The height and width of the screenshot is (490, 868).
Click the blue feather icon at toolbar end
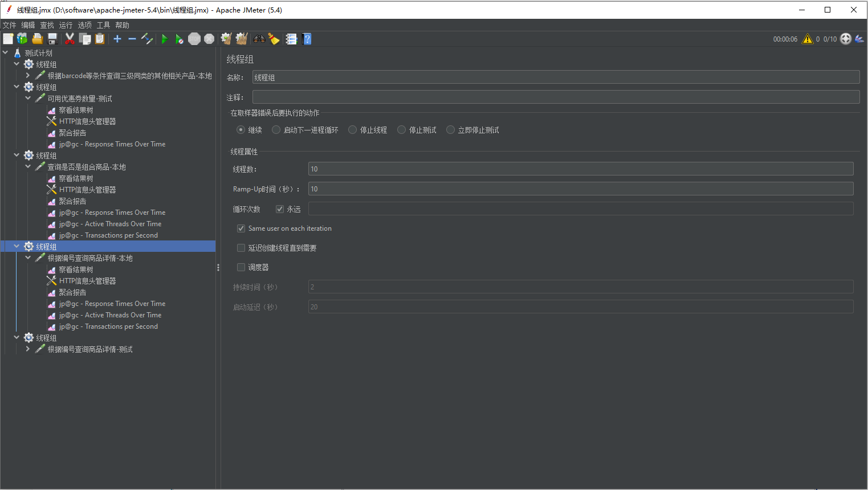pos(859,39)
